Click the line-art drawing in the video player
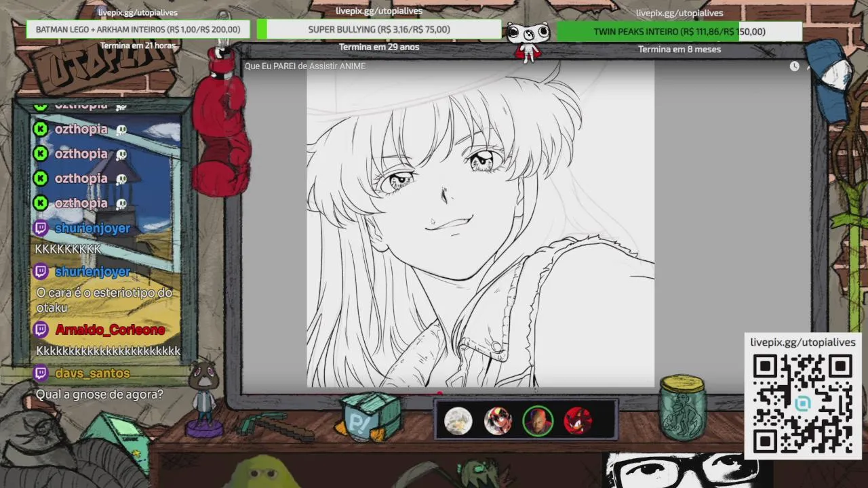868x488 pixels. 480,224
